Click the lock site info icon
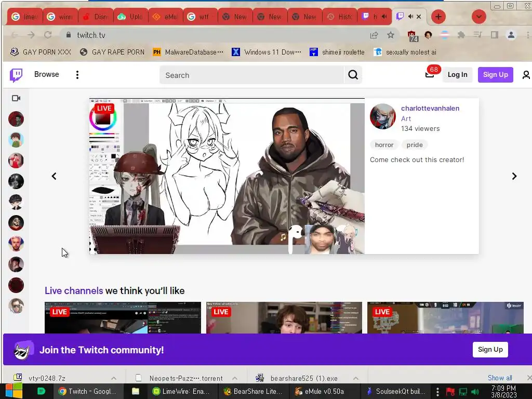Screen dimensions: 532x399 click(69, 35)
